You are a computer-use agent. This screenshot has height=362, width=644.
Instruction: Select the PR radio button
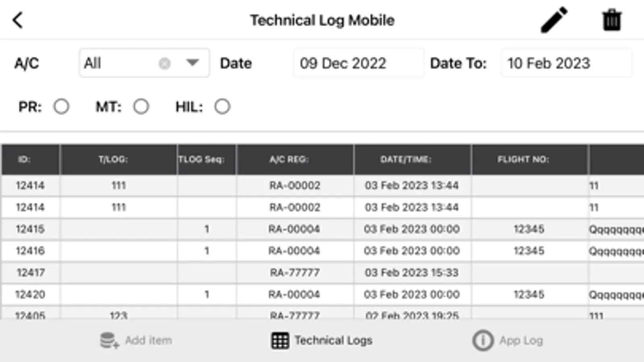pos(61,107)
